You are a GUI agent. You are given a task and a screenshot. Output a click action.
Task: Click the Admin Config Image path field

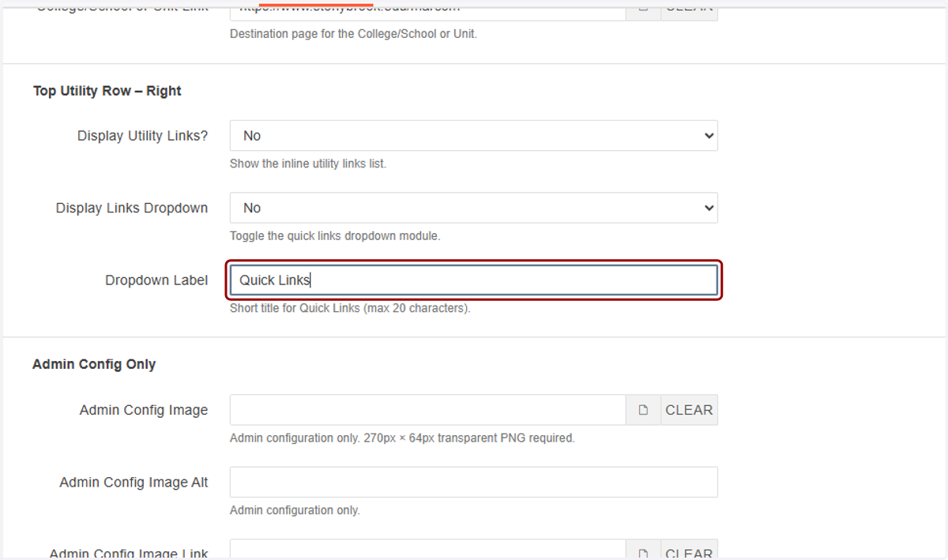click(x=428, y=410)
